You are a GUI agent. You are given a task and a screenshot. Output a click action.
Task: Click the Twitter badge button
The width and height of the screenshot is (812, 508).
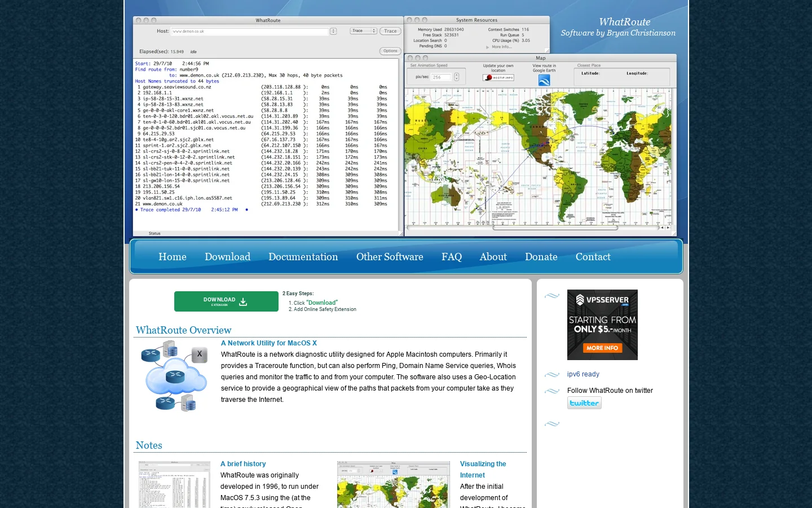584,402
